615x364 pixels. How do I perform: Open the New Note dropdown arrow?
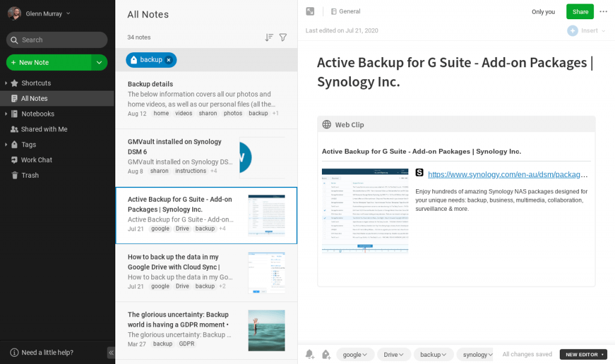pos(99,62)
